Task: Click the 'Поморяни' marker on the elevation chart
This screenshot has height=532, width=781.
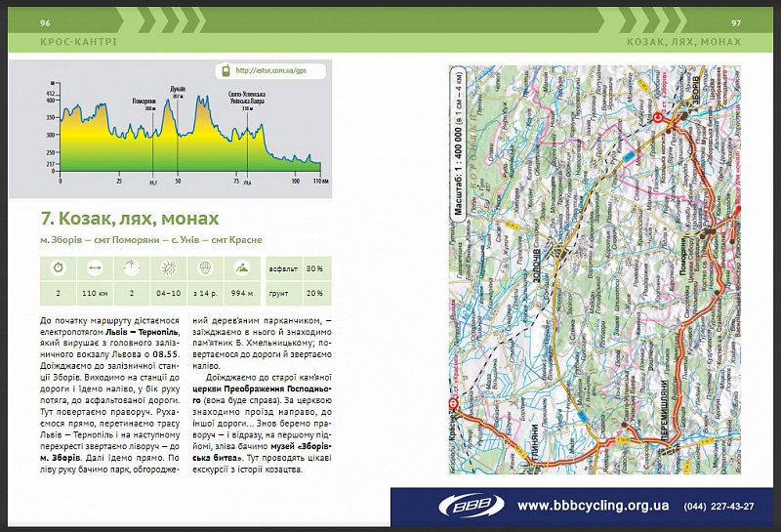Action: pyautogui.click(x=144, y=104)
